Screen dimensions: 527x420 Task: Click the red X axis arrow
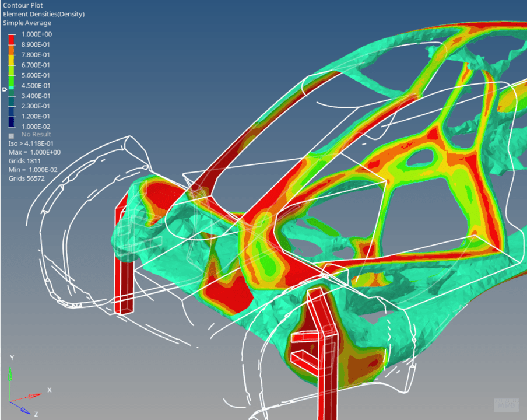(32, 397)
